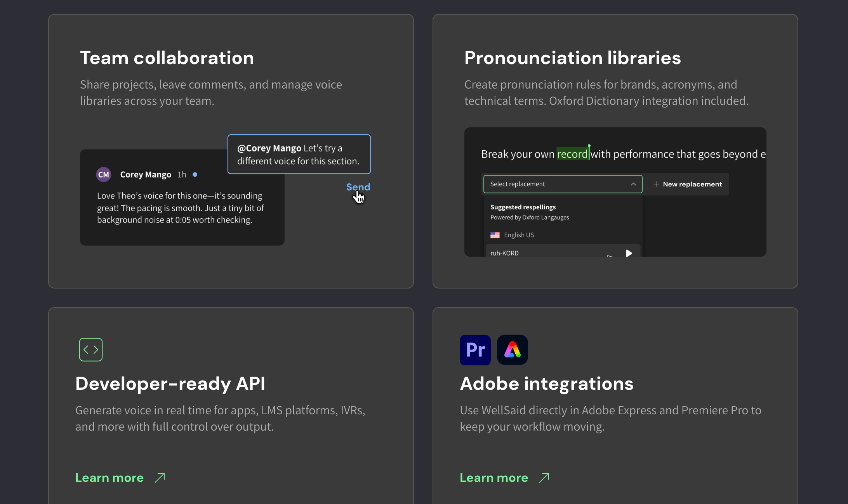Click Send to post the comment

(358, 187)
